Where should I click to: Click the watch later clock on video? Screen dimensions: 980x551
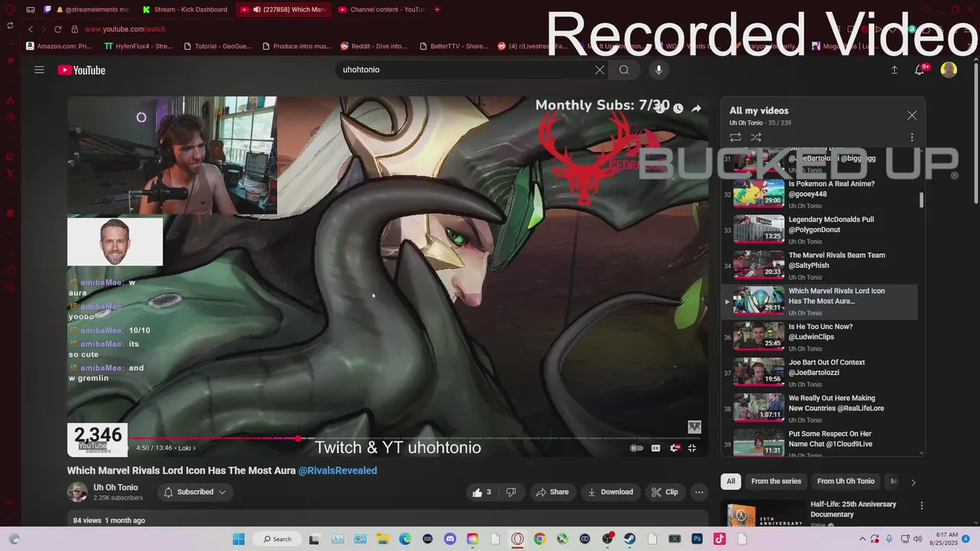(x=678, y=109)
